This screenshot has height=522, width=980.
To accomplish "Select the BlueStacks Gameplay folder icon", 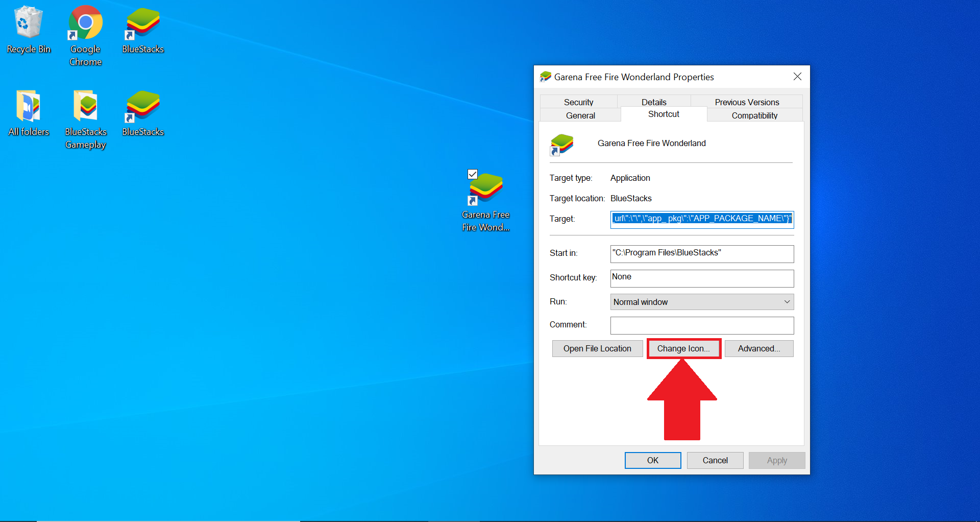I will pyautogui.click(x=86, y=120).
